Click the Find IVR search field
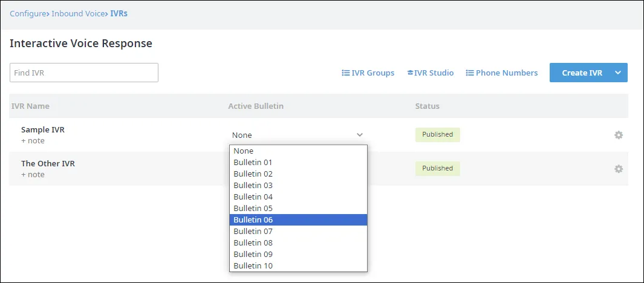Viewport: 644px width, 283px height. coord(84,73)
